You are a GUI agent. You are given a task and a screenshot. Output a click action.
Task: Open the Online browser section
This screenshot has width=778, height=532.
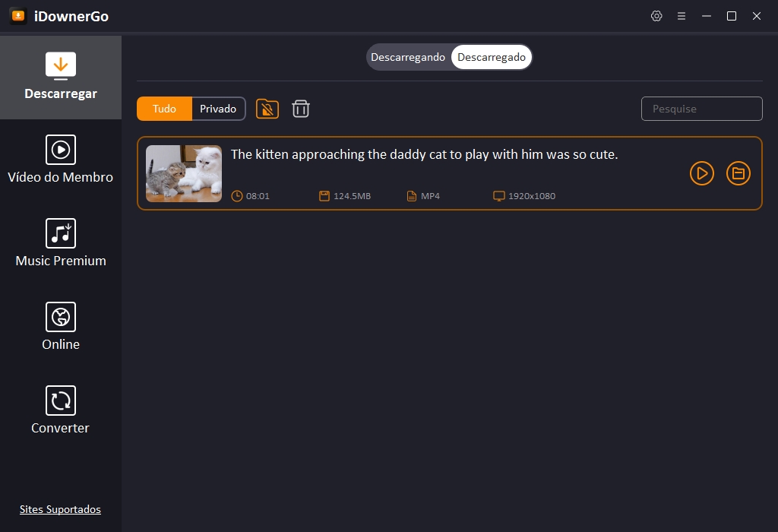(x=61, y=327)
